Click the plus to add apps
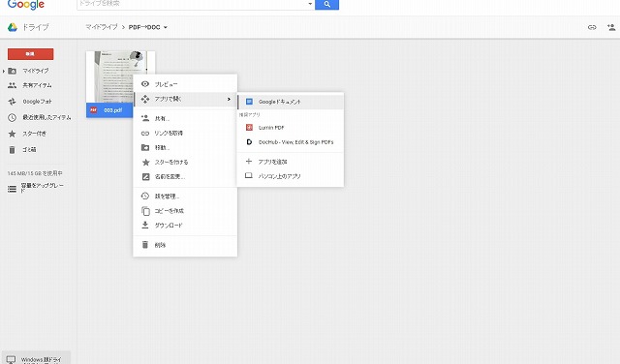The height and width of the screenshot is (364, 620). [x=249, y=162]
